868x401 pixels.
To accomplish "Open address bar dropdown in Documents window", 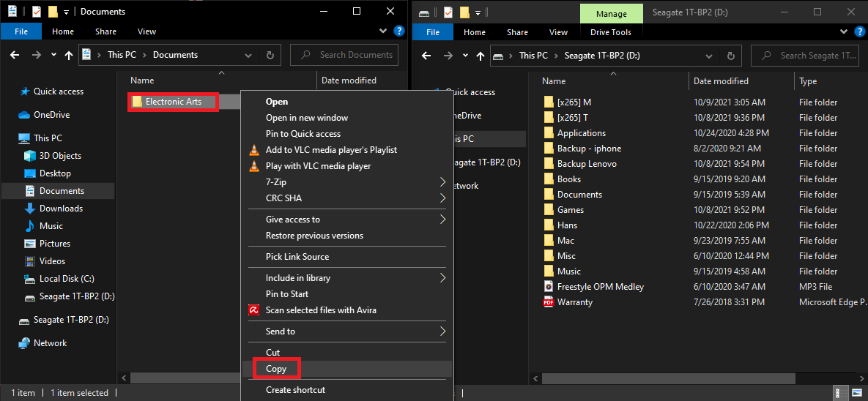I will pos(250,56).
